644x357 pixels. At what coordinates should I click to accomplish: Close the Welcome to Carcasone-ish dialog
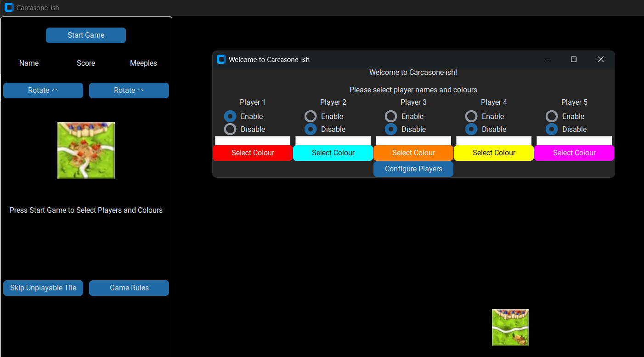click(x=600, y=59)
